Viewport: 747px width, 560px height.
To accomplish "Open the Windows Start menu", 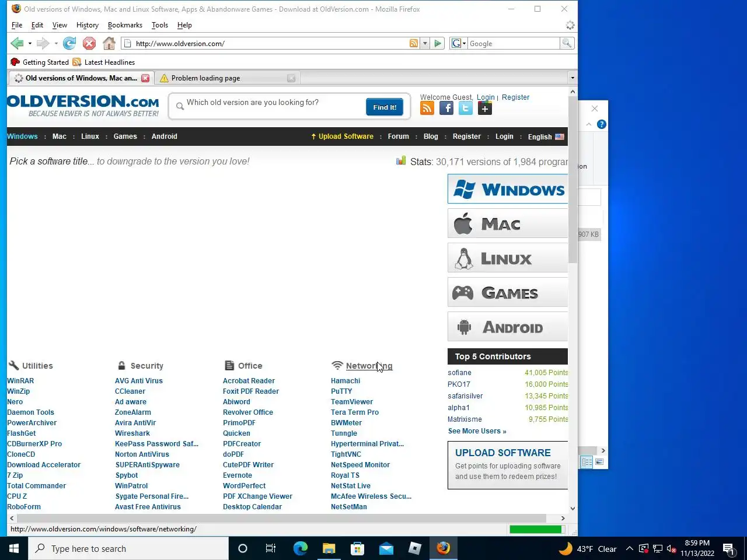I will tap(14, 548).
